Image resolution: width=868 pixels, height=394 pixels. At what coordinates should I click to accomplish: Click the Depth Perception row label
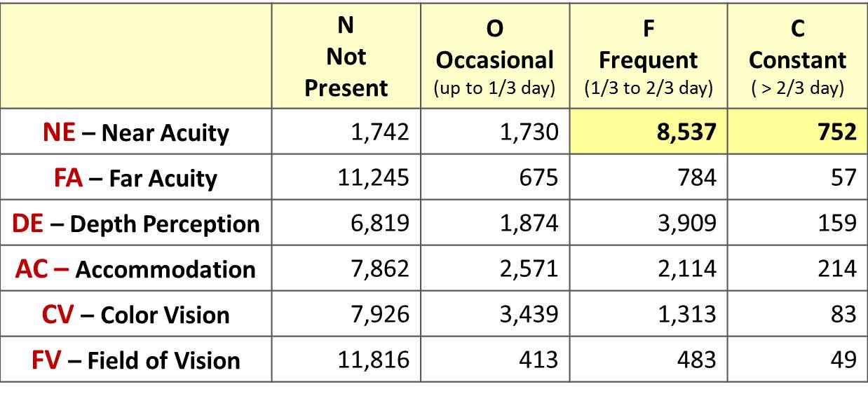(136, 224)
